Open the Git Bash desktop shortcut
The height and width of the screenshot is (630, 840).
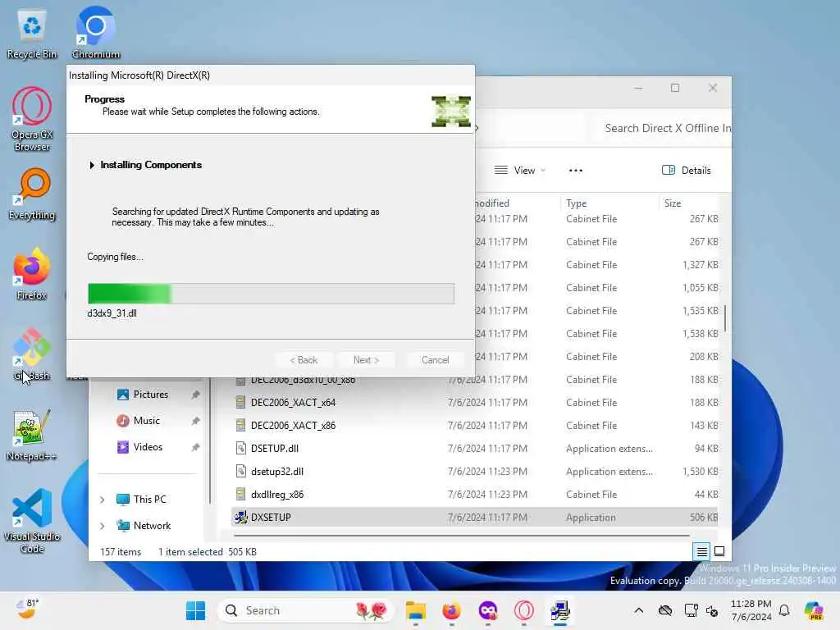[32, 354]
